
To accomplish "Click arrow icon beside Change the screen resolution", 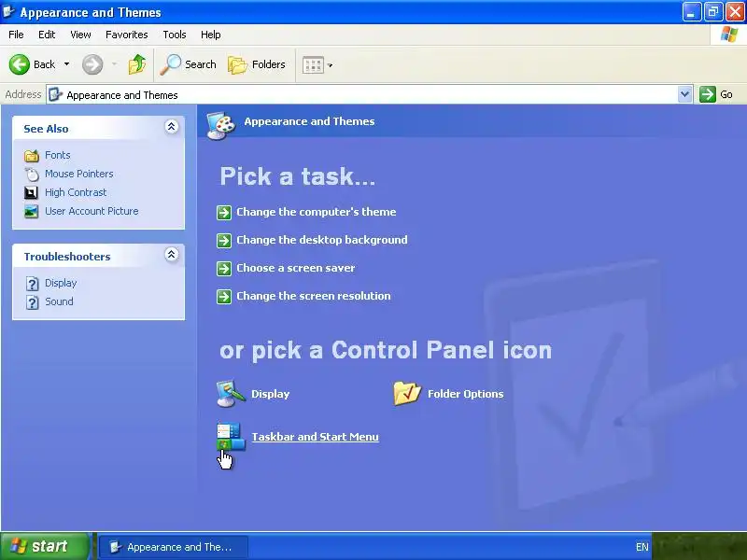I will [x=224, y=297].
